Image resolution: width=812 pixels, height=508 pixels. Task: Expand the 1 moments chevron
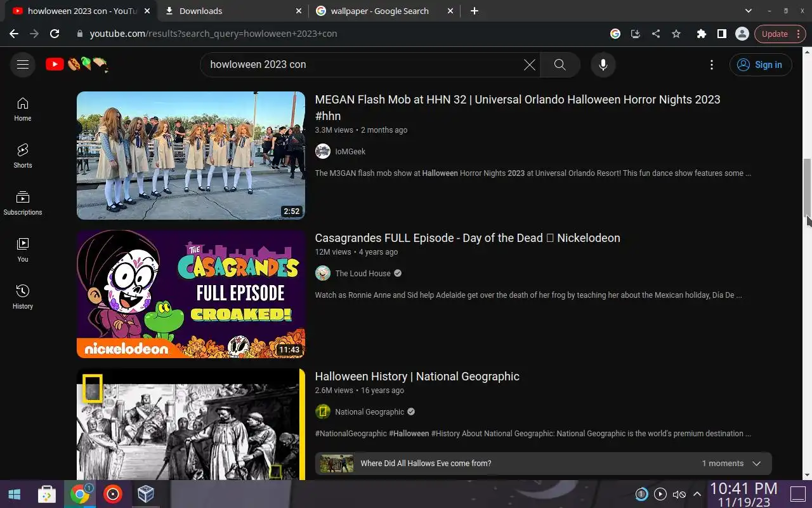[x=756, y=464]
